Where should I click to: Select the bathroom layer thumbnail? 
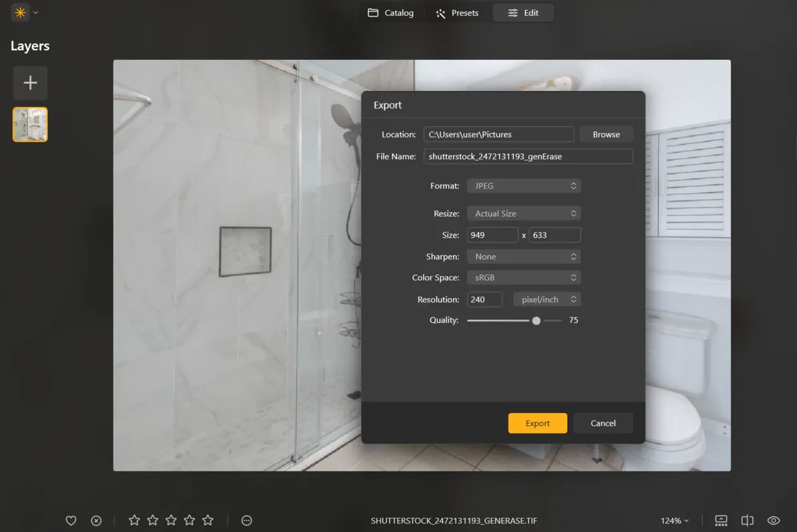tap(30, 124)
